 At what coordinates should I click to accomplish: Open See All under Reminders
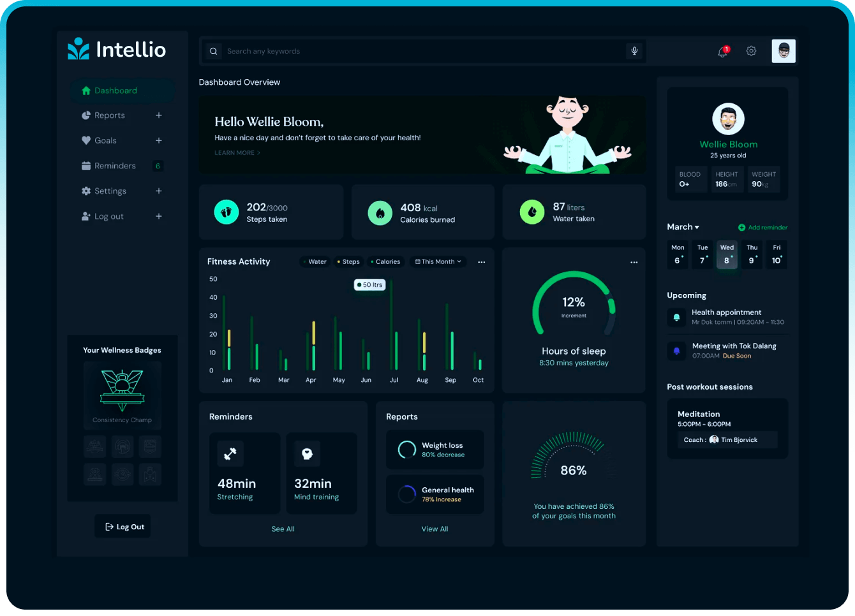click(283, 529)
